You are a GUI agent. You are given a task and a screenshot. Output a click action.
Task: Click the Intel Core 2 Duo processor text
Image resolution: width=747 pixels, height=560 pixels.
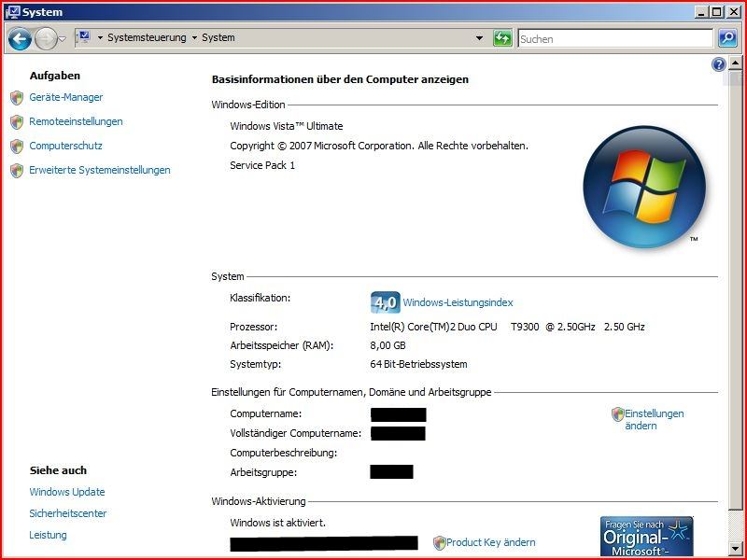[507, 327]
